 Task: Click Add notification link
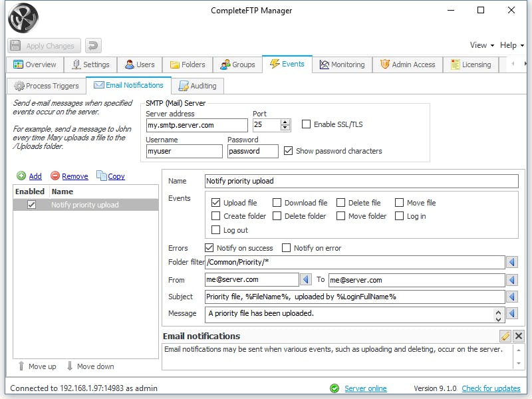pos(35,176)
